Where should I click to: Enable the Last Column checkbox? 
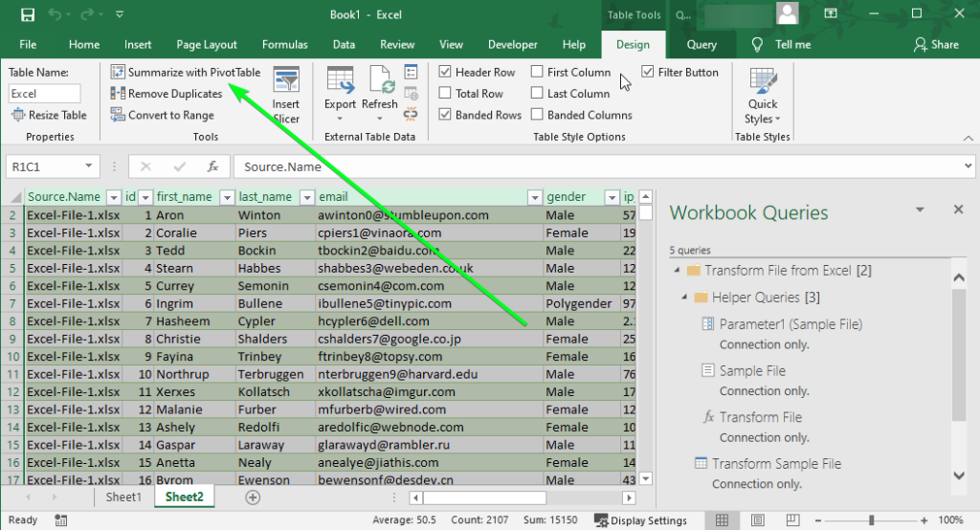coord(537,93)
